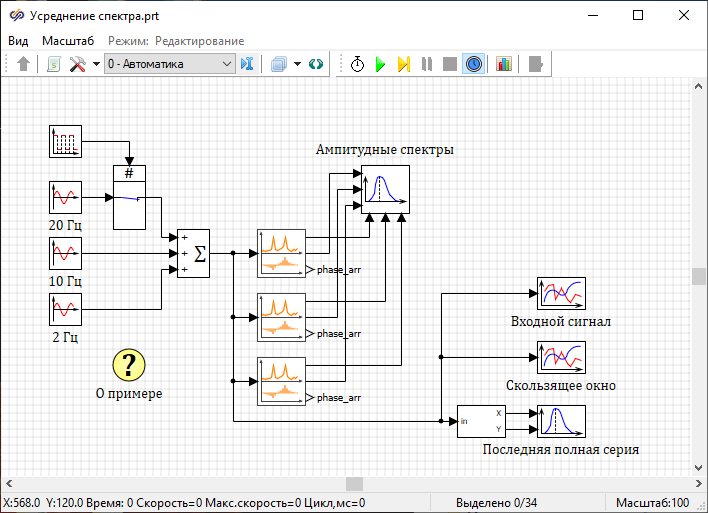
Task: Select the 20 Гц sine source block
Action: click(65, 197)
